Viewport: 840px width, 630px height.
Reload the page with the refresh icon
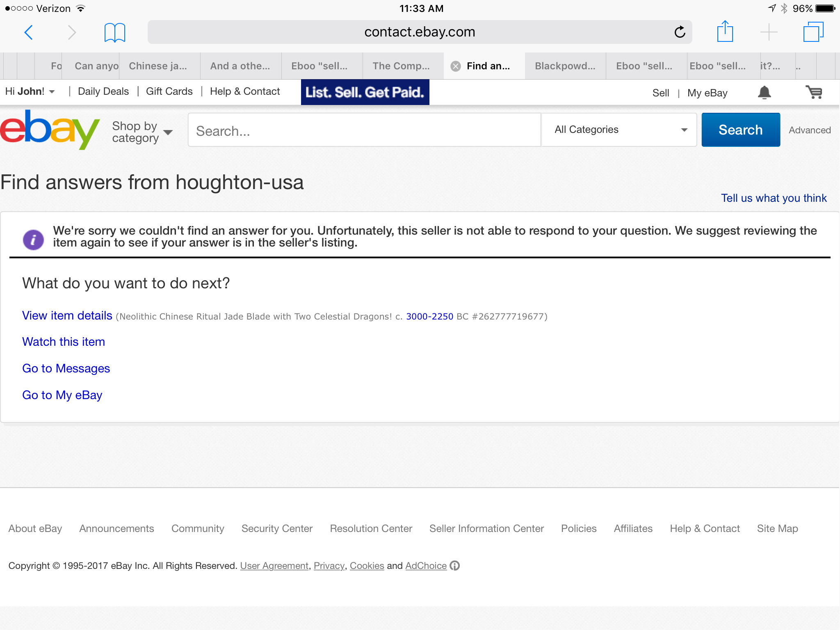click(x=680, y=32)
